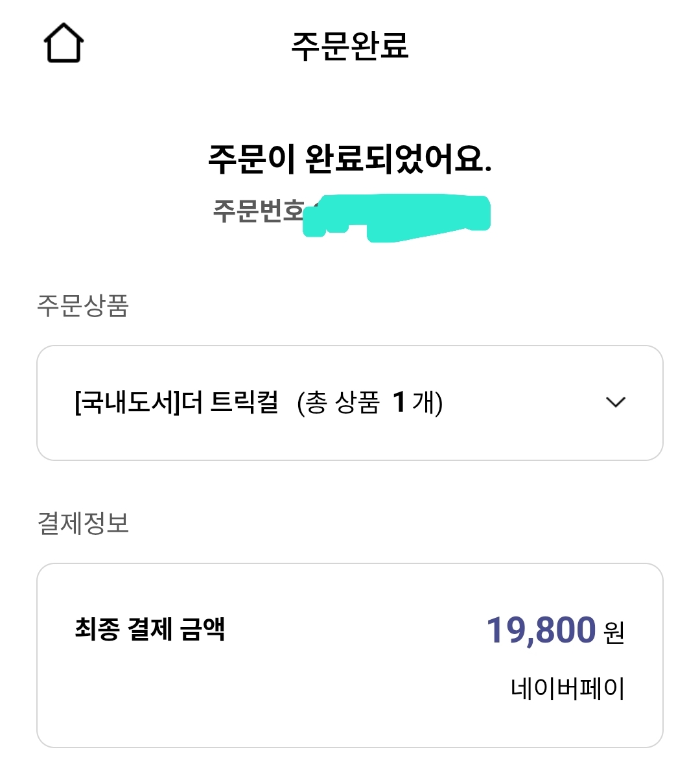Tap the 더 트릭컬 book title text
700x778 pixels.
pyautogui.click(x=230, y=403)
